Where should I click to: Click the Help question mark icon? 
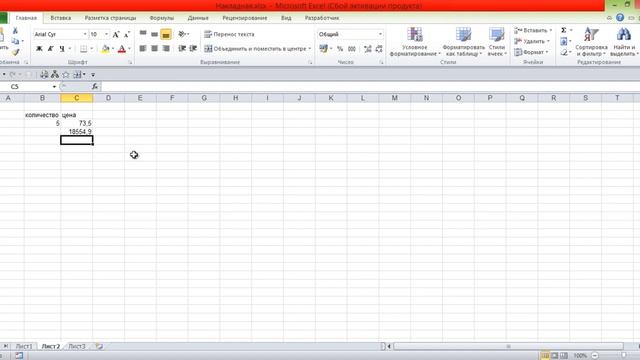(620, 18)
